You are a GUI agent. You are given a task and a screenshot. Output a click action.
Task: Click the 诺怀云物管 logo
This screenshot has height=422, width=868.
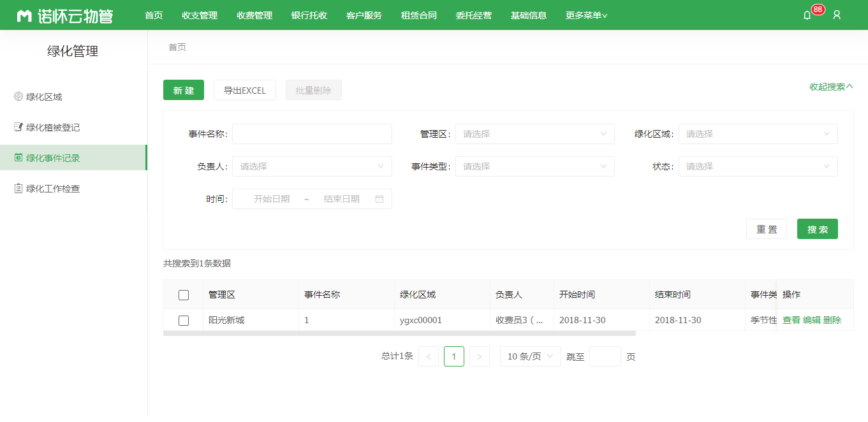[65, 15]
